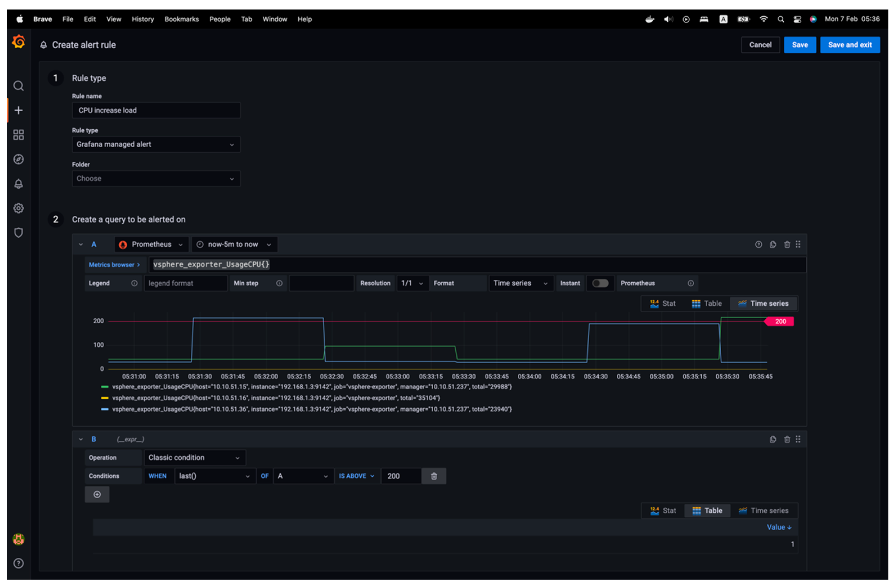This screenshot has width=894, height=588.
Task: Switch query A preview to Table view
Action: (706, 304)
